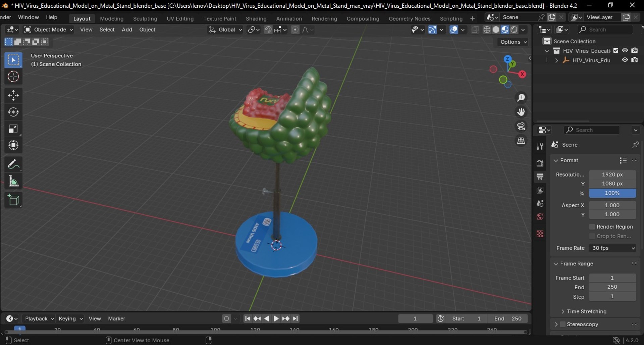Choose the Add Cube tool

pyautogui.click(x=13, y=200)
